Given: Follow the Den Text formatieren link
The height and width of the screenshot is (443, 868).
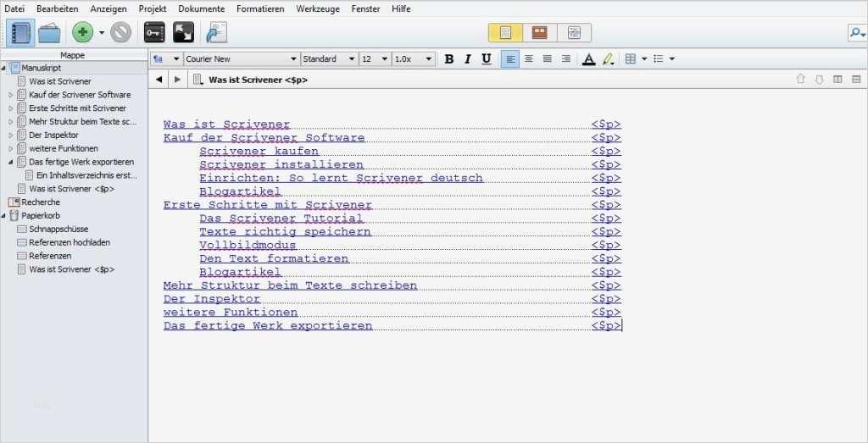Looking at the screenshot, I should [274, 258].
